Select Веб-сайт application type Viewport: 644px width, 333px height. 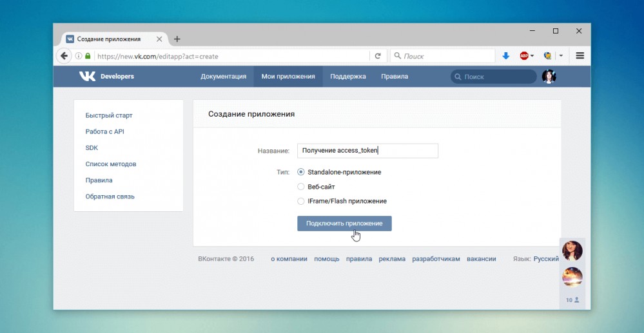point(300,187)
